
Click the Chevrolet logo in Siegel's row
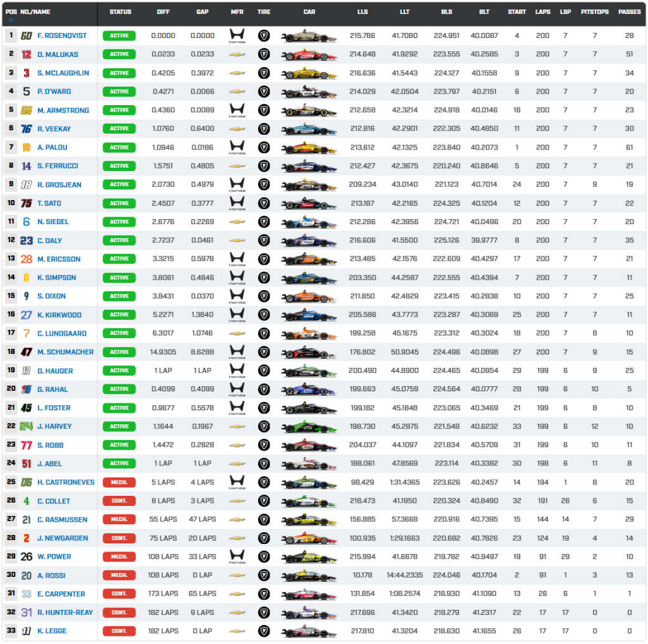pyautogui.click(x=237, y=222)
